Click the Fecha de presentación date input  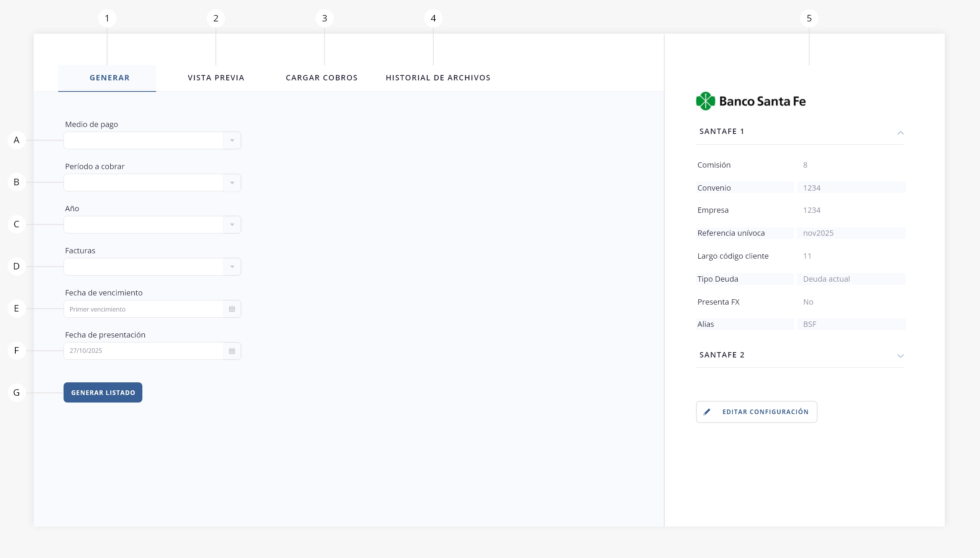pyautogui.click(x=143, y=351)
